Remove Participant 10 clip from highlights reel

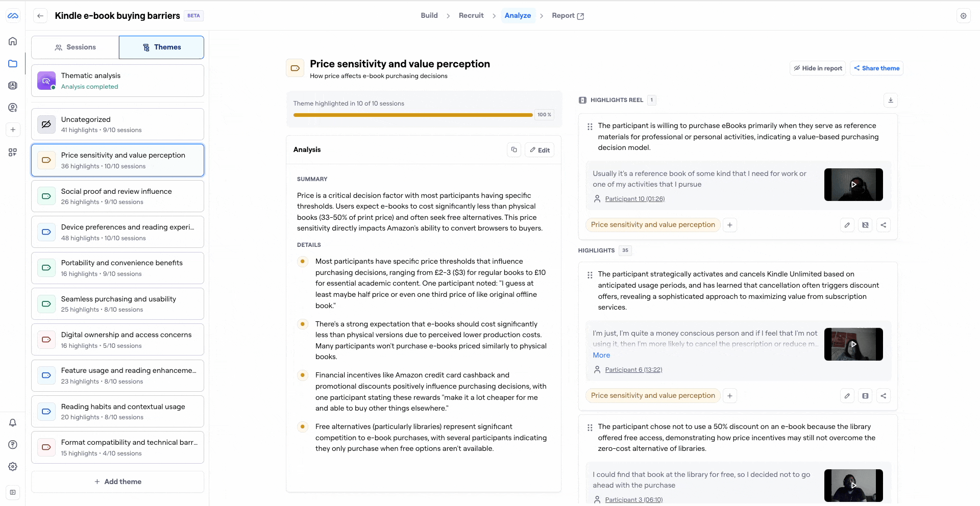pyautogui.click(x=865, y=225)
